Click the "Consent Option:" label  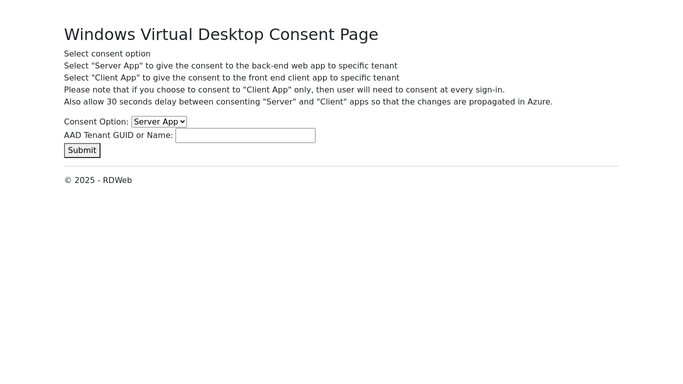[96, 122]
